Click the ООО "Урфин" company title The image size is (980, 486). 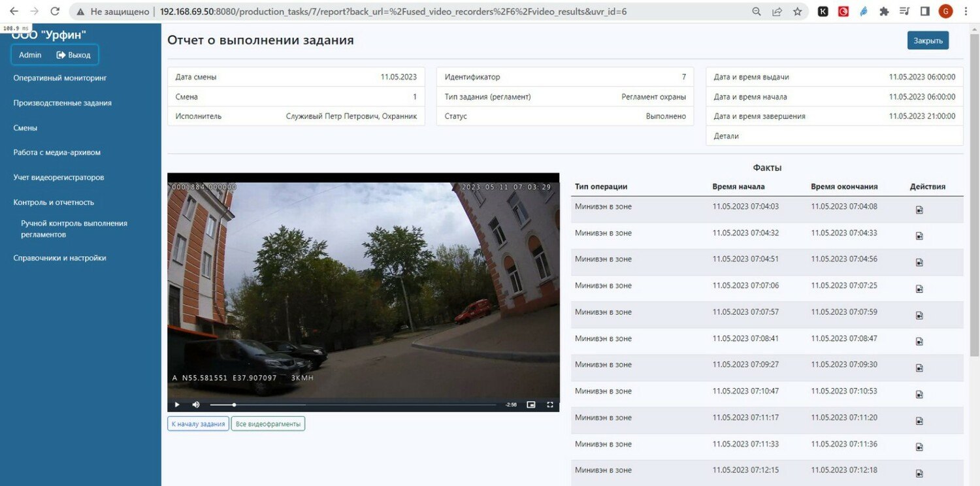pyautogui.click(x=49, y=35)
